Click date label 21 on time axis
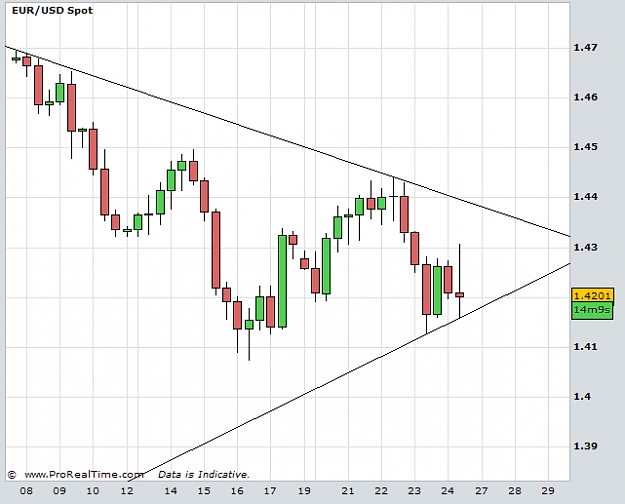The height and width of the screenshot is (504, 625). [x=348, y=490]
